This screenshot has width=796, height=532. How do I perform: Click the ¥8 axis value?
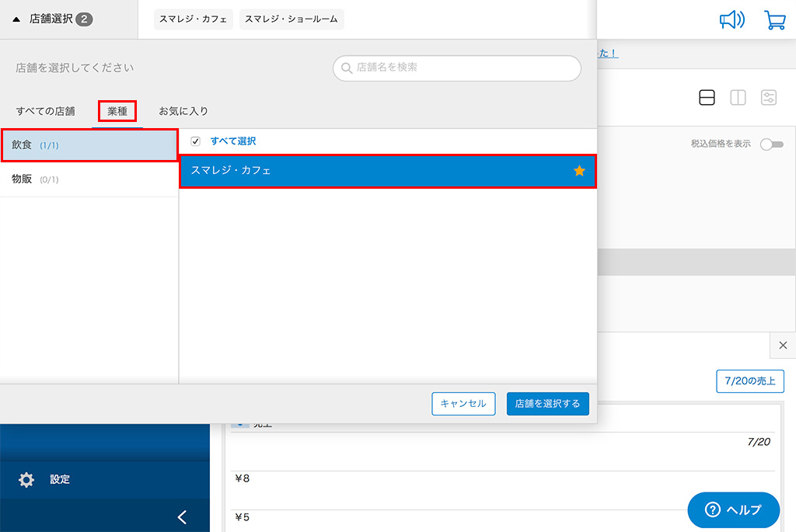[243, 478]
